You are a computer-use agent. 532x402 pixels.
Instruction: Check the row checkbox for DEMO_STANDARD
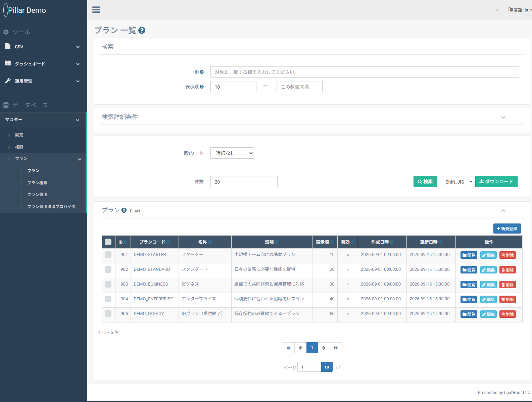(x=108, y=269)
